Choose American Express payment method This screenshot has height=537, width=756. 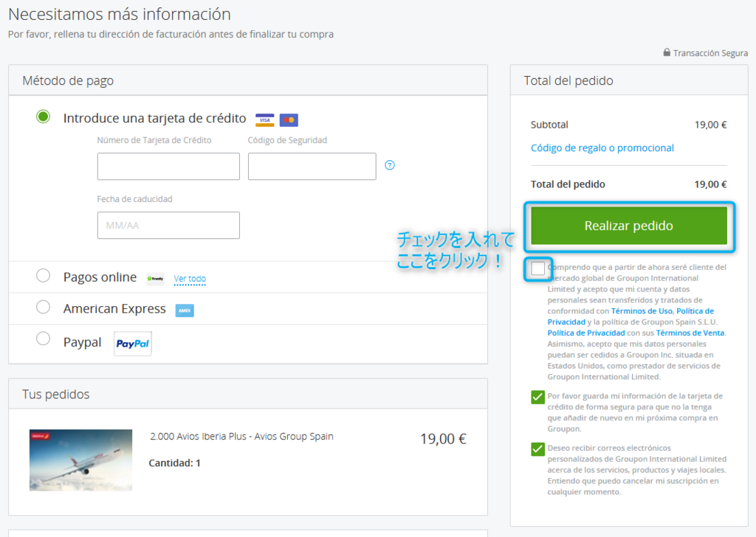[x=44, y=307]
